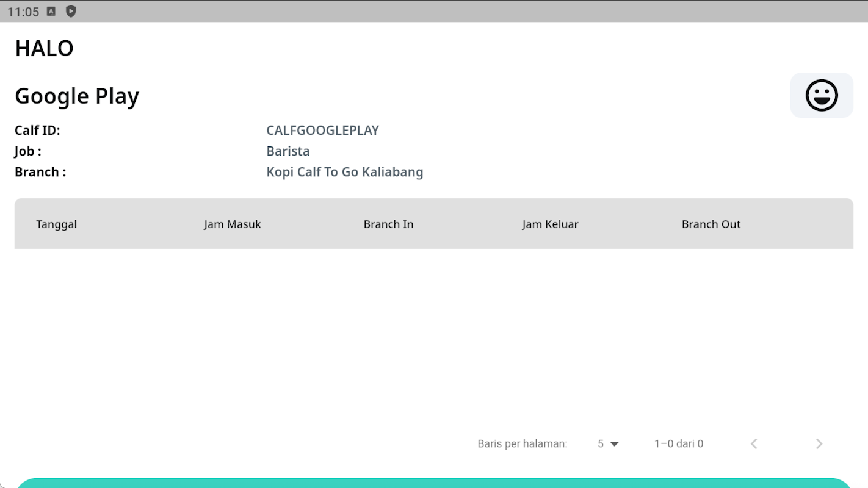Tap the status bar 'A' notification icon

pyautogui.click(x=51, y=11)
